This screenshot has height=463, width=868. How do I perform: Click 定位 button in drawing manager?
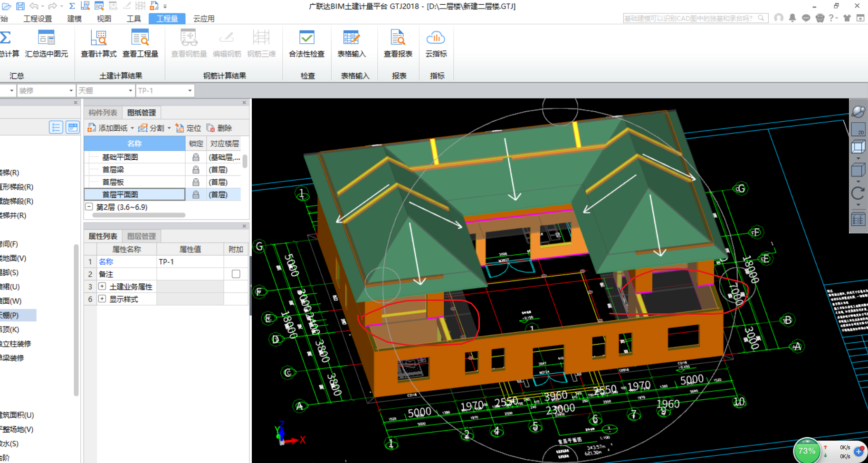188,128
